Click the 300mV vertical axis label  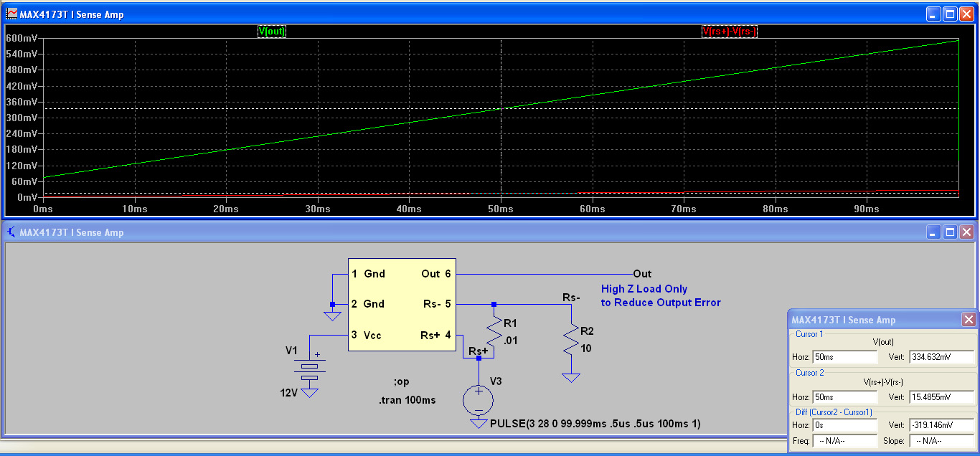(22, 118)
